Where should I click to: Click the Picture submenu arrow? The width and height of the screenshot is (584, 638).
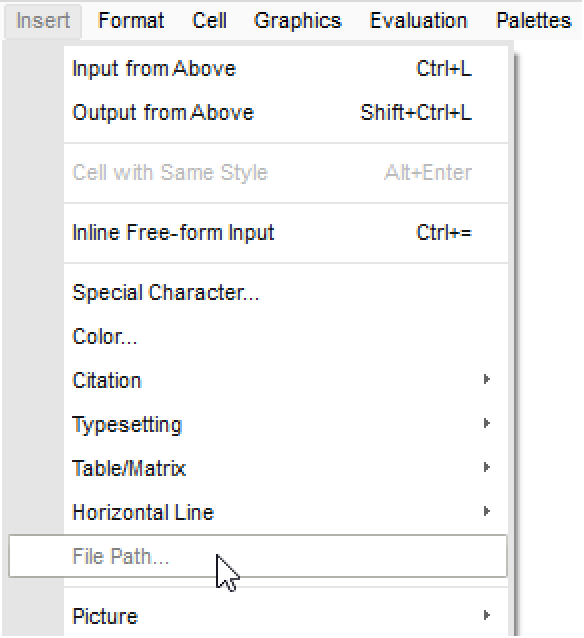(487, 615)
